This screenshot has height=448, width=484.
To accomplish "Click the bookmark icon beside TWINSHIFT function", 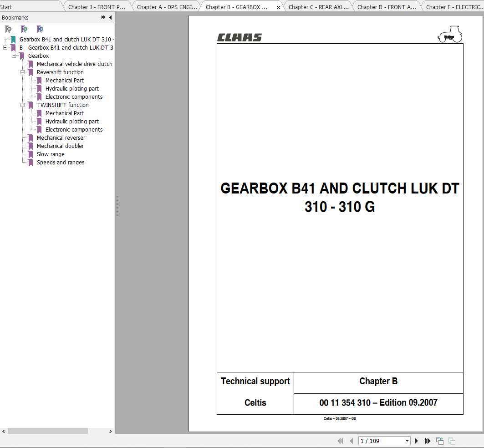I will (31, 105).
